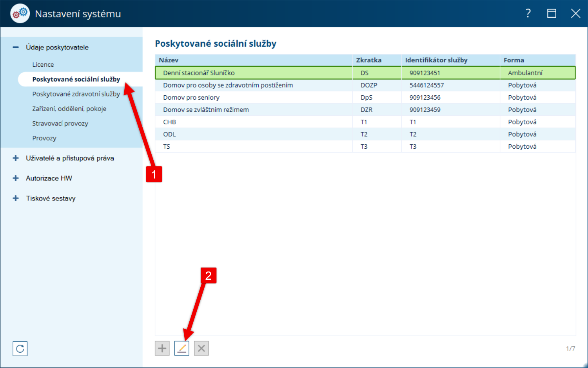Open help via the question mark icon
The image size is (588, 368).
click(528, 14)
